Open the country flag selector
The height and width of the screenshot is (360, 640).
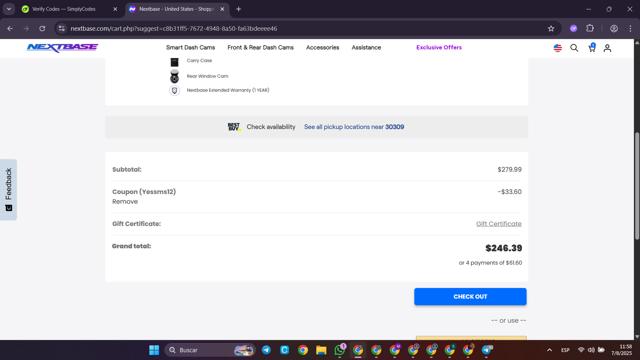(558, 48)
